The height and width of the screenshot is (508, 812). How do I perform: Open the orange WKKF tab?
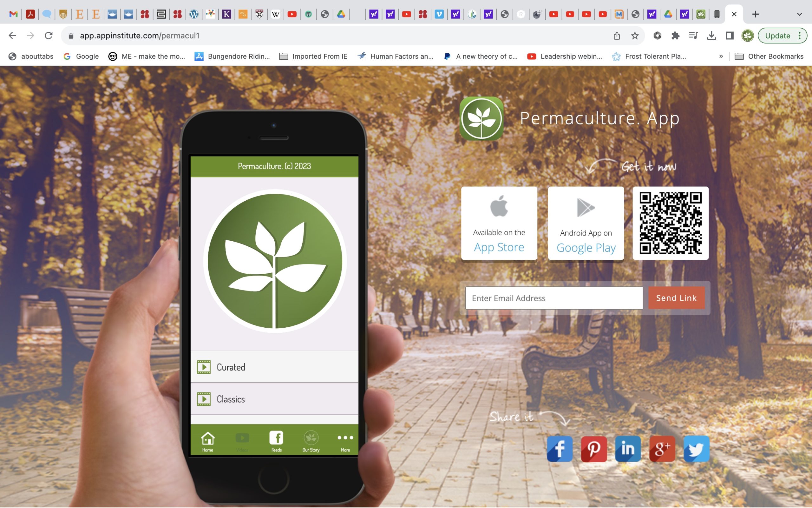click(243, 14)
